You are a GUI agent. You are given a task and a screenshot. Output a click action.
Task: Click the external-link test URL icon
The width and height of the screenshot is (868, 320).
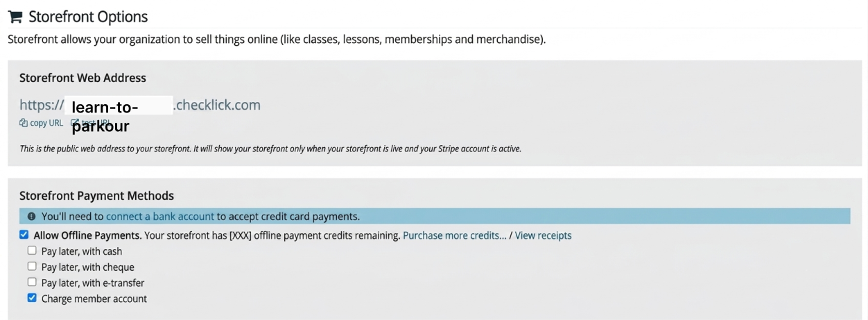[x=75, y=123]
